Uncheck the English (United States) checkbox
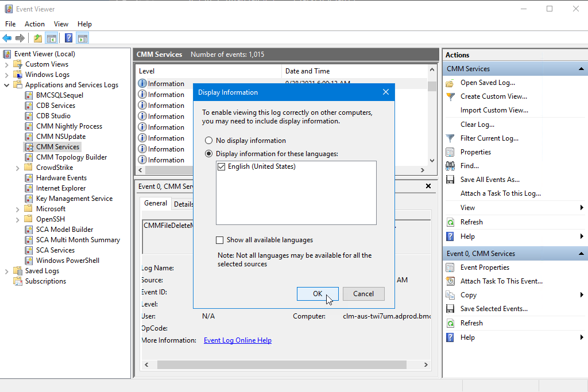Image resolution: width=588 pixels, height=392 pixels. tap(221, 166)
